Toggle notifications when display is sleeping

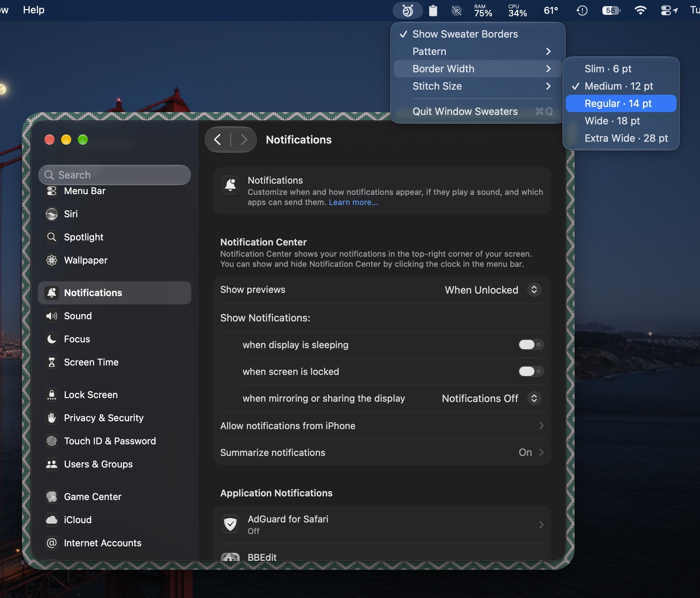pyautogui.click(x=531, y=345)
